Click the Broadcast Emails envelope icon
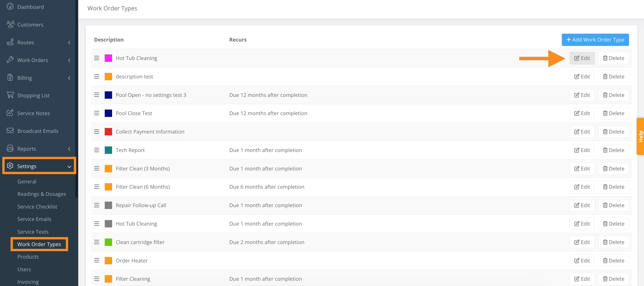The width and height of the screenshot is (644, 286). coord(10,131)
